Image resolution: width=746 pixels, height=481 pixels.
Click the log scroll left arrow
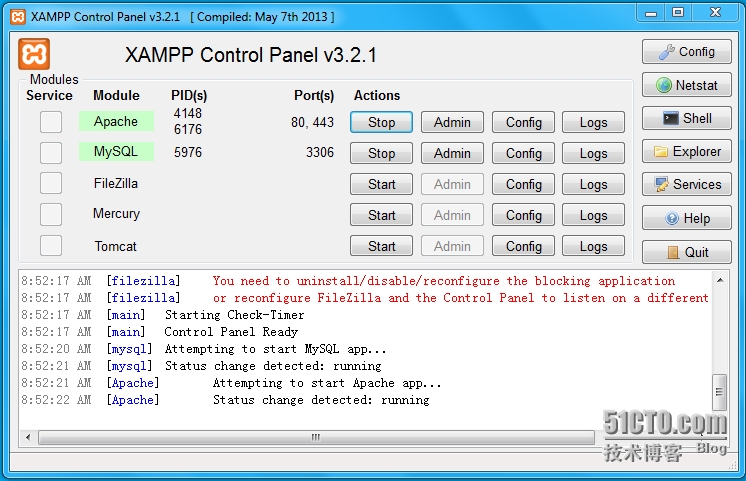click(28, 437)
